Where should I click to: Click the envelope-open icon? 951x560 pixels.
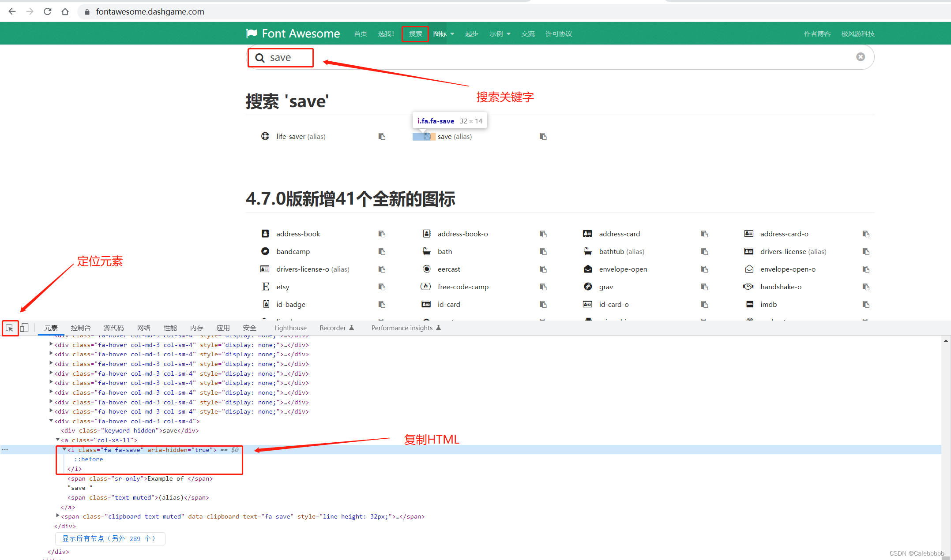point(588,269)
